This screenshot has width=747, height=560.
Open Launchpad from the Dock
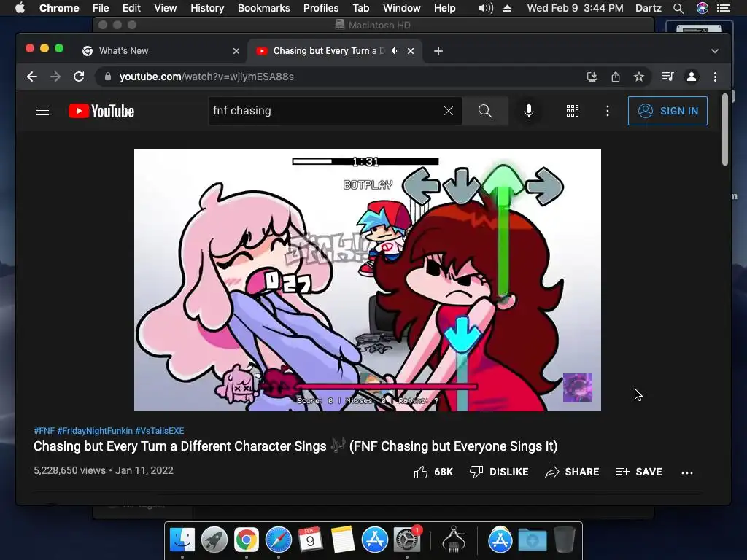(214, 540)
